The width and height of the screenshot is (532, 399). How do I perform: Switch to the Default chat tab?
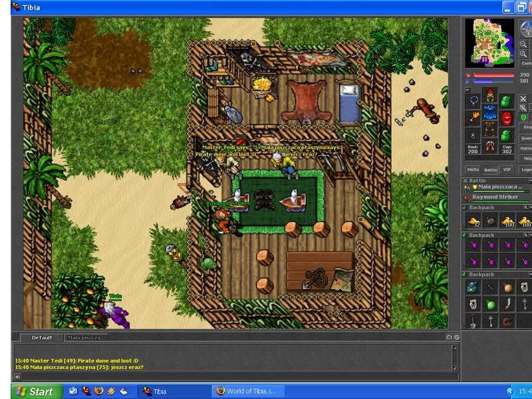(x=42, y=338)
